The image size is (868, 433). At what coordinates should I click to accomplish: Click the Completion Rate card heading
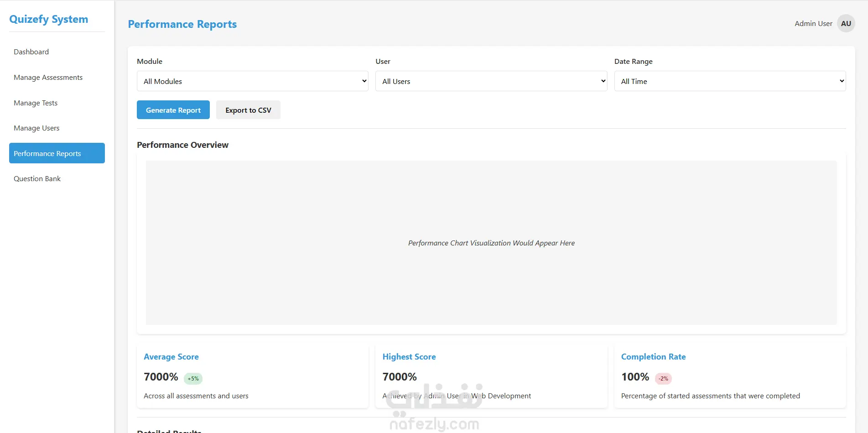point(653,357)
